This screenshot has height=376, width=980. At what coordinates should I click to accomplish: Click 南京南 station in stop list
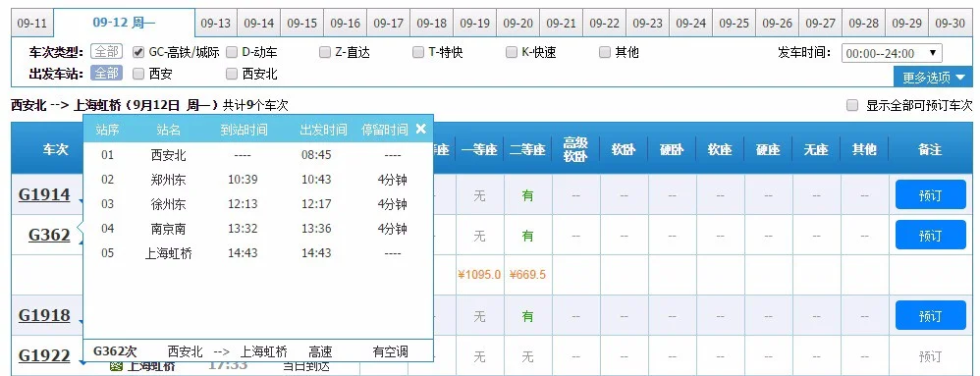click(169, 229)
